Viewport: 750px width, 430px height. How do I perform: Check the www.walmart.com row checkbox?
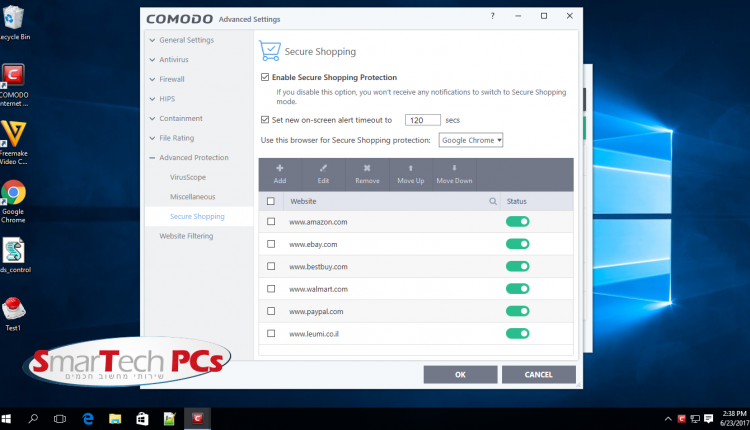pos(271,289)
